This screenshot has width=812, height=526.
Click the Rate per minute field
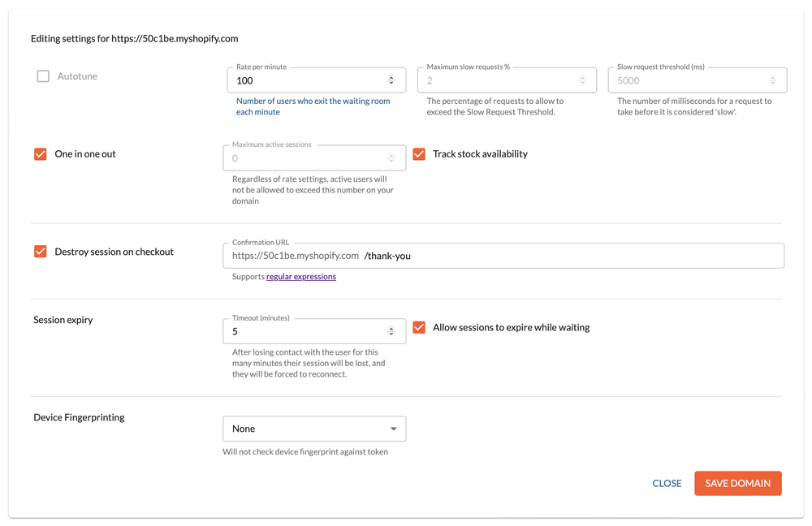(x=316, y=80)
